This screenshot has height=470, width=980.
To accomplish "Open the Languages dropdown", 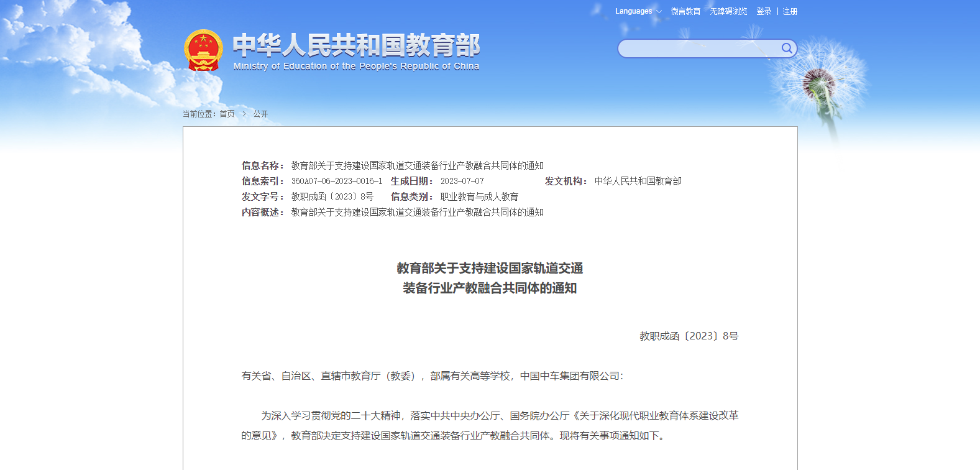I will 638,11.
